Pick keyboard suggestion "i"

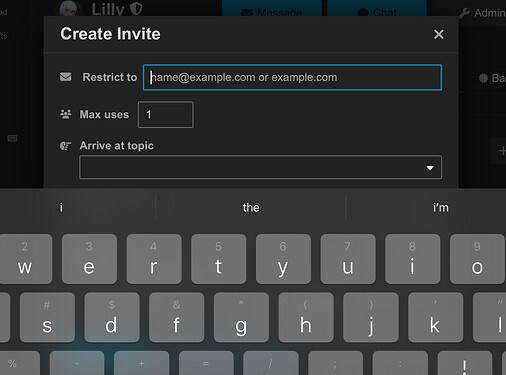click(x=61, y=208)
